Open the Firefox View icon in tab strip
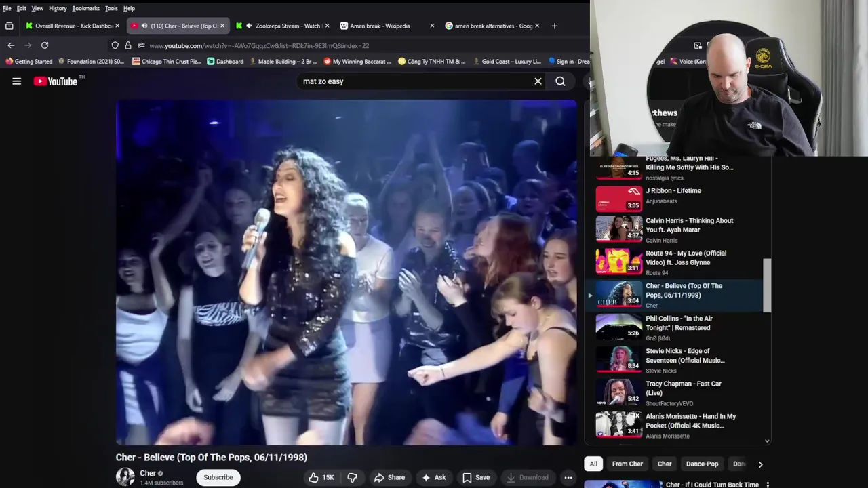 9,26
